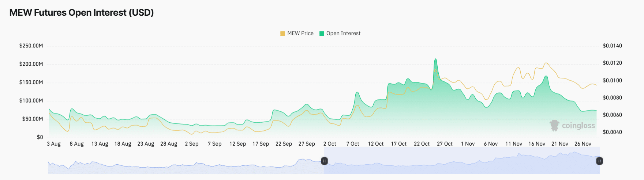
Task: Click the left range slider handle
Action: point(324,161)
